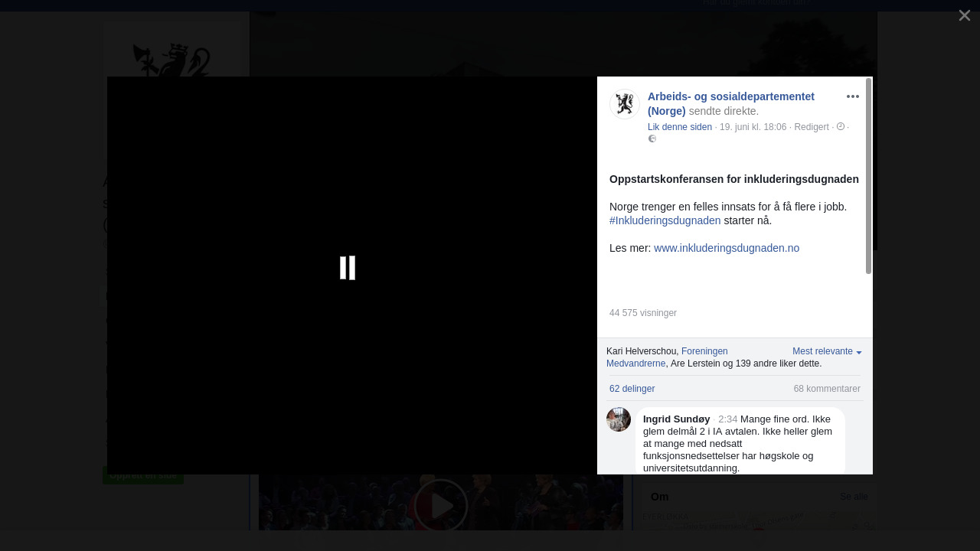This screenshot has height=551, width=980.
Task: Open the 19. juni kl. 18:06 timestamp
Action: (x=753, y=127)
